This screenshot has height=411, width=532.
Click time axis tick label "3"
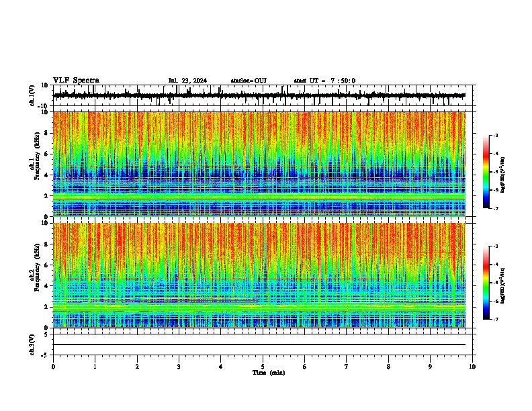point(179,367)
